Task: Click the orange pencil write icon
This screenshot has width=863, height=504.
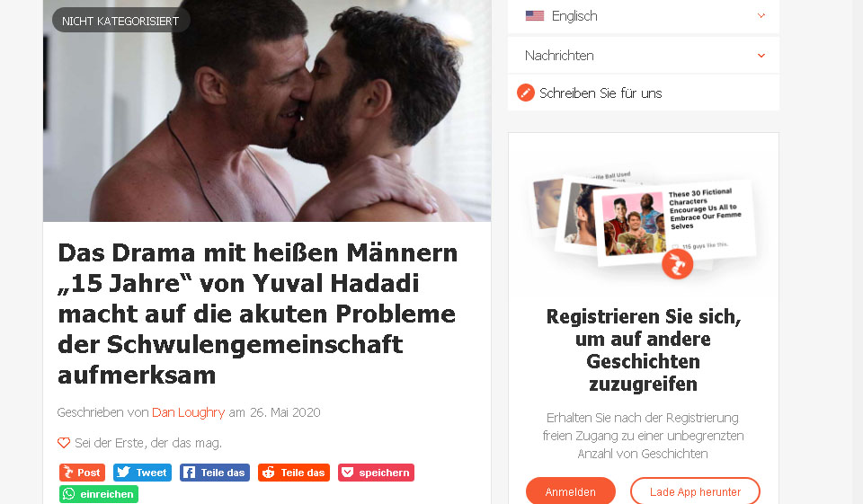Action: point(526,93)
